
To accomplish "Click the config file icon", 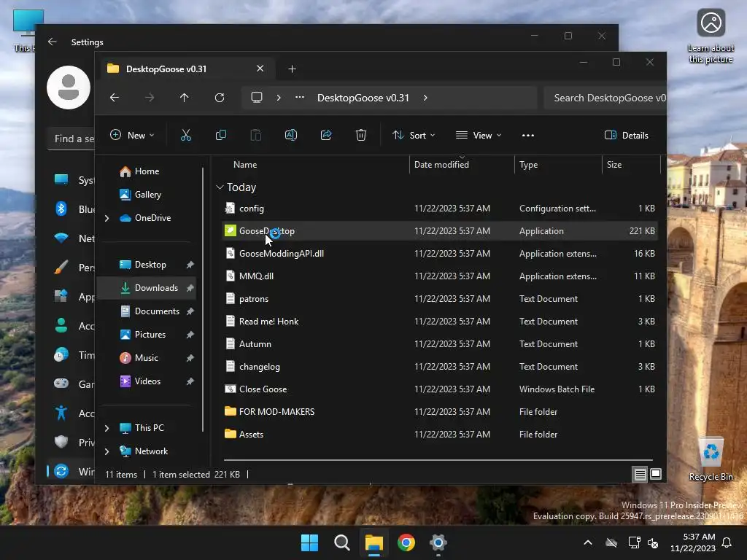I will pos(230,208).
